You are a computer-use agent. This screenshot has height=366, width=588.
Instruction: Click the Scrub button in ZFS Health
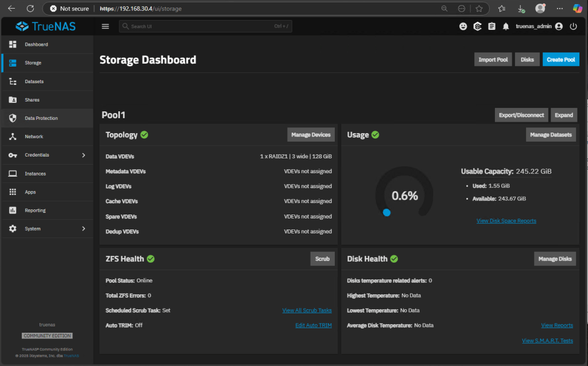tap(322, 259)
